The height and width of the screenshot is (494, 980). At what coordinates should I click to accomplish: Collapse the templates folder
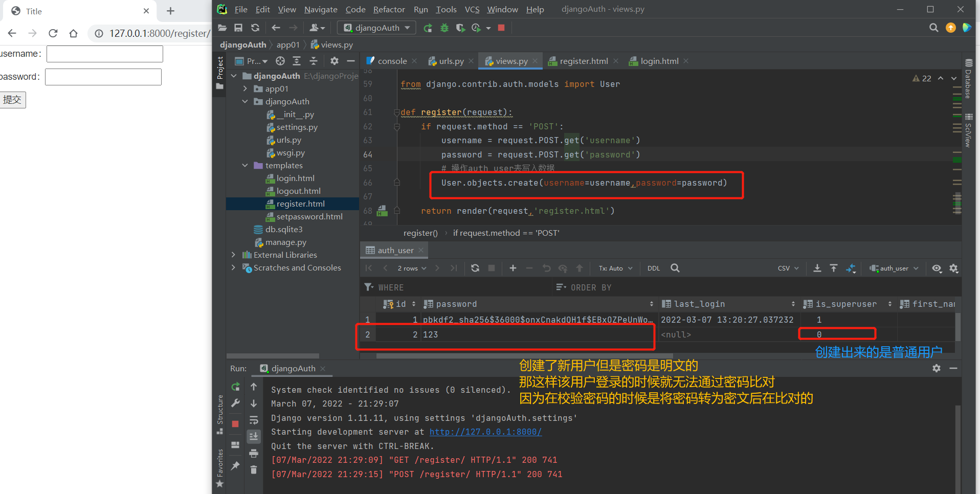point(245,165)
